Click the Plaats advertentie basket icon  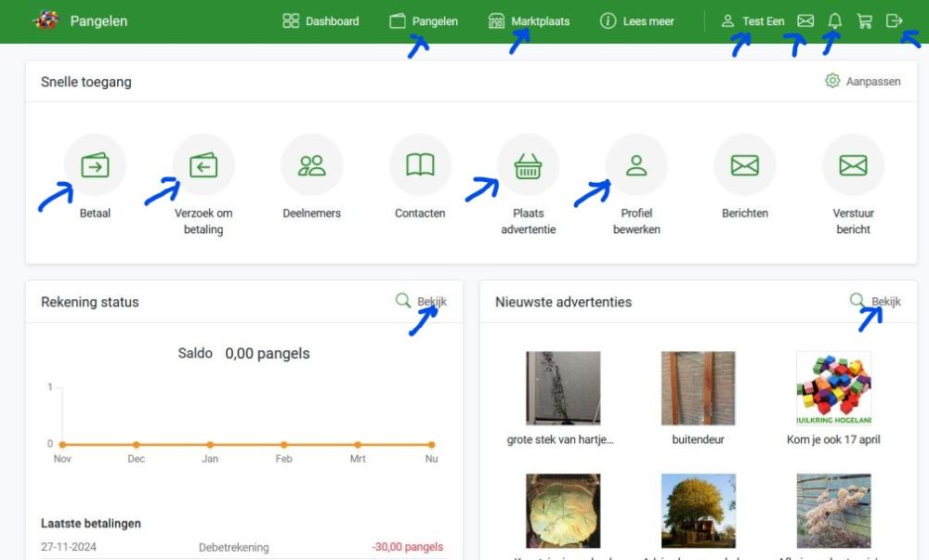[x=528, y=165]
